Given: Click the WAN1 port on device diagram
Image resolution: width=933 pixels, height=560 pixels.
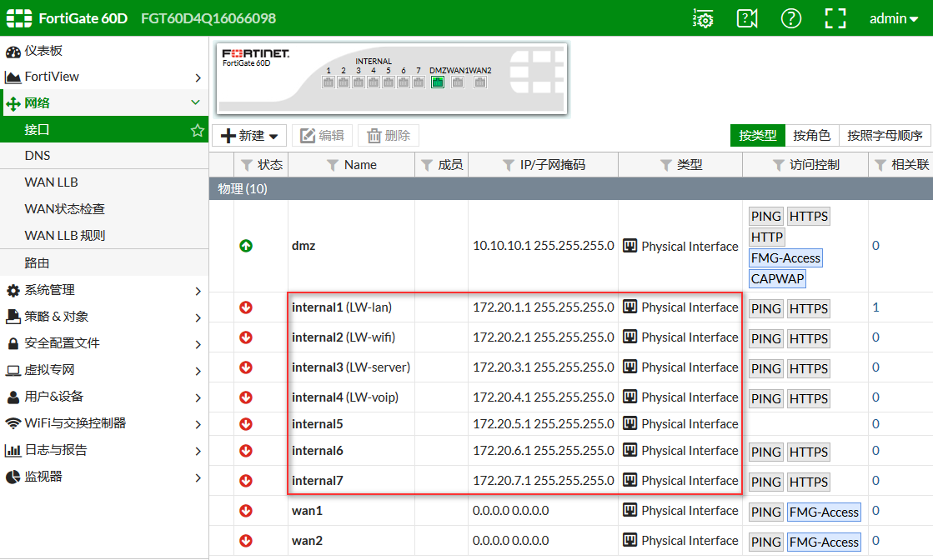Looking at the screenshot, I should point(458,82).
